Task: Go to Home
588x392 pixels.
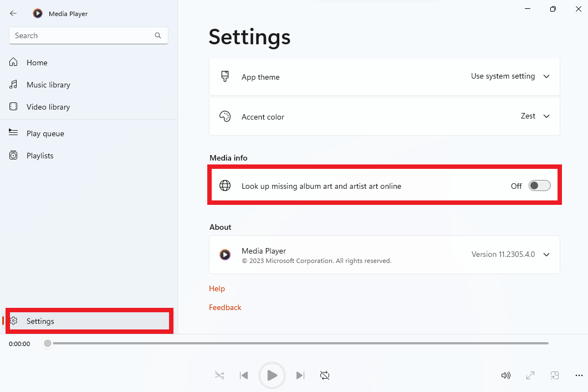Action: click(x=89, y=63)
